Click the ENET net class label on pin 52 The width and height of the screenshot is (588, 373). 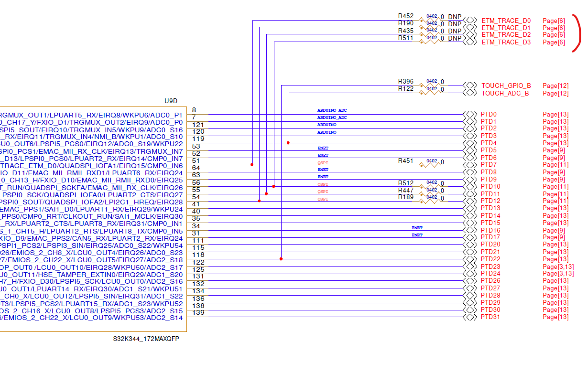[323, 155]
